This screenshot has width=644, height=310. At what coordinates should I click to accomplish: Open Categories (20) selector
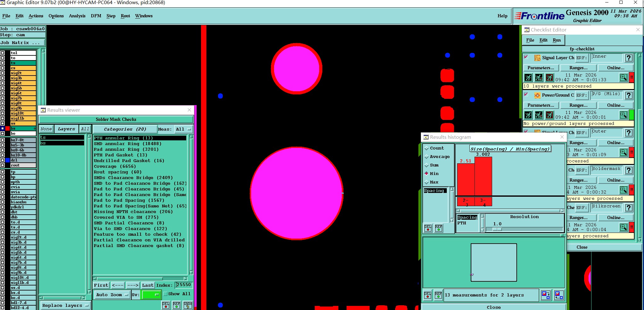click(125, 129)
